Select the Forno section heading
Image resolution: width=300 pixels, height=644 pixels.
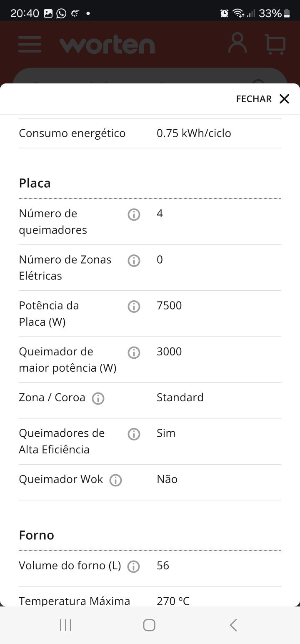[x=36, y=535]
